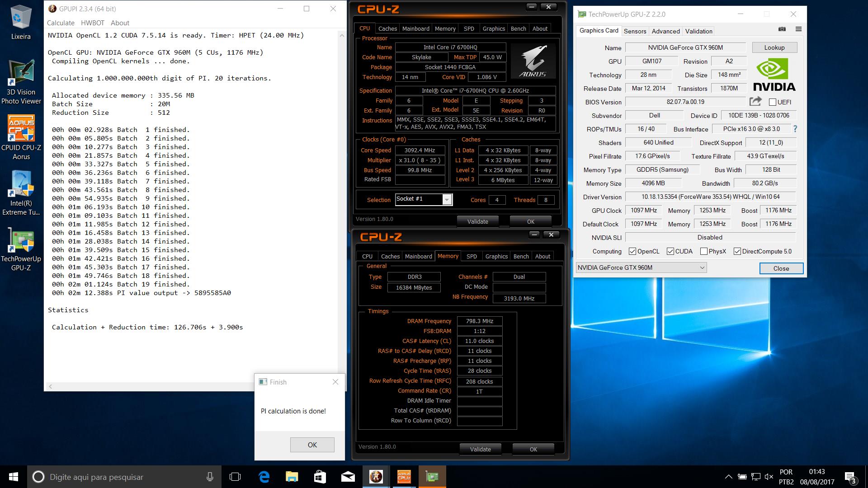Click OK in the Finish dialog
Image resolution: width=868 pixels, height=488 pixels.
(312, 445)
